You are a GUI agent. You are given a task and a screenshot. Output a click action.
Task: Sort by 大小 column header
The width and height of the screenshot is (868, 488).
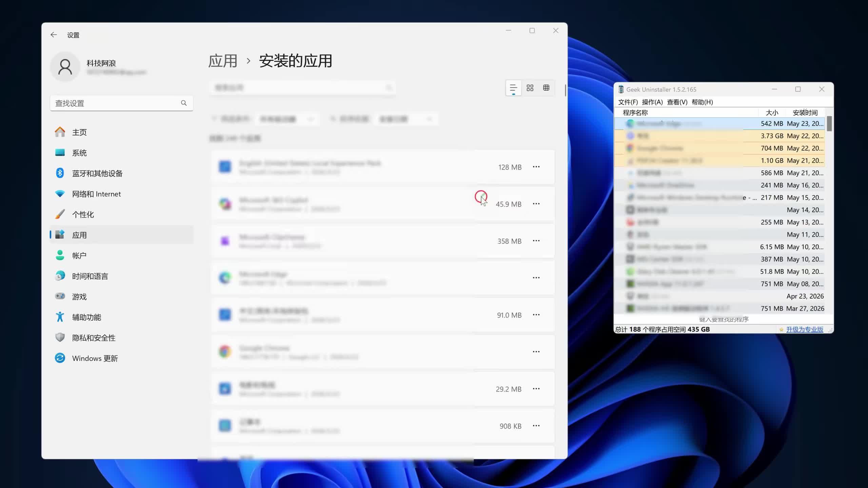coord(772,113)
